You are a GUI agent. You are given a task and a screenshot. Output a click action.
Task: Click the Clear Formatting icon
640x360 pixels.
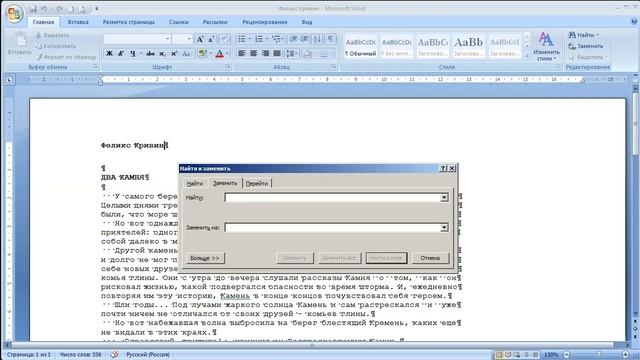(224, 39)
